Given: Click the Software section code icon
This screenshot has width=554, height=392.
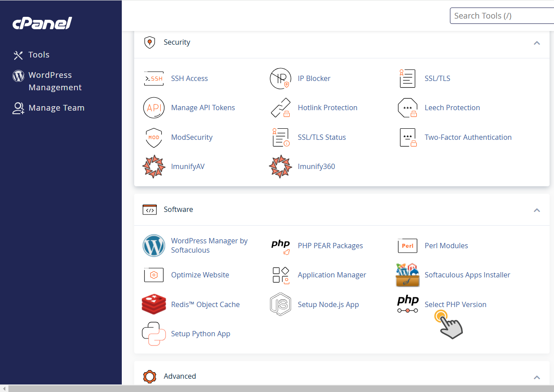Looking at the screenshot, I should pos(150,210).
